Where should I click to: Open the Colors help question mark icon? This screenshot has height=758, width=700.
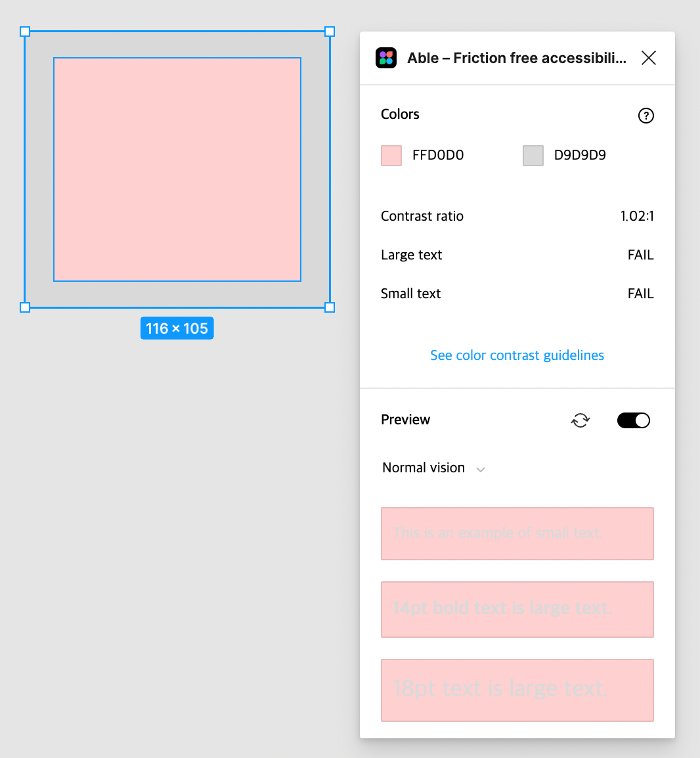click(x=646, y=116)
